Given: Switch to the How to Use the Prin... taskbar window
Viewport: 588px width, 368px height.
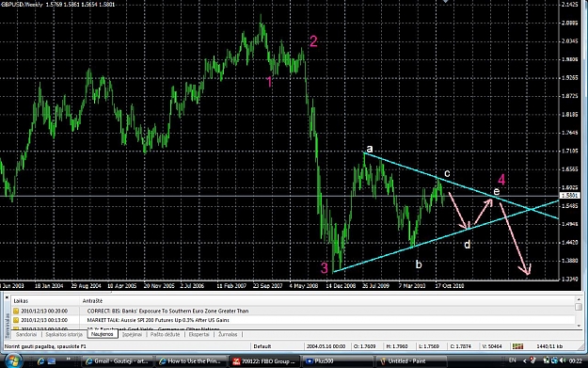Looking at the screenshot, I should (x=190, y=360).
